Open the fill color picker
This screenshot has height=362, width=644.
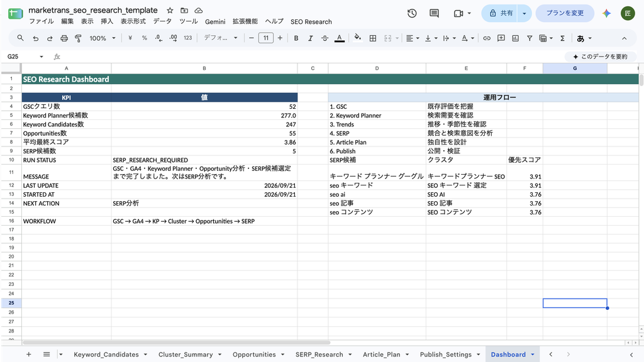tap(358, 38)
